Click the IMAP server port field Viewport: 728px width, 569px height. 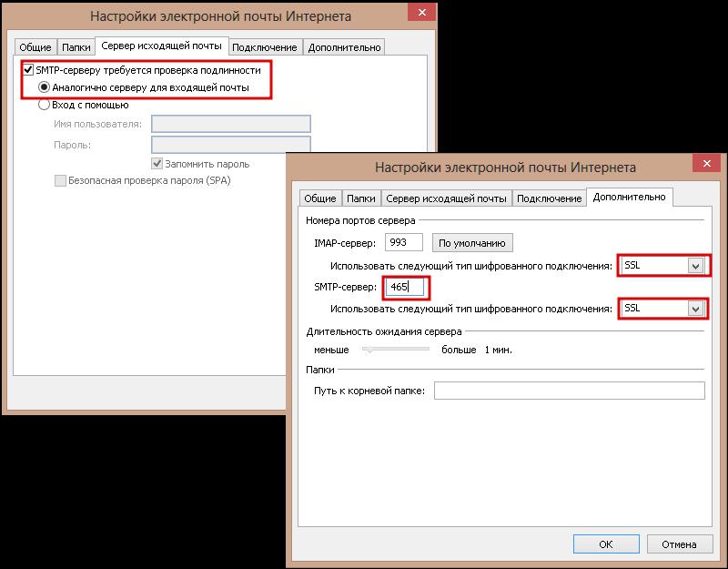(x=404, y=243)
